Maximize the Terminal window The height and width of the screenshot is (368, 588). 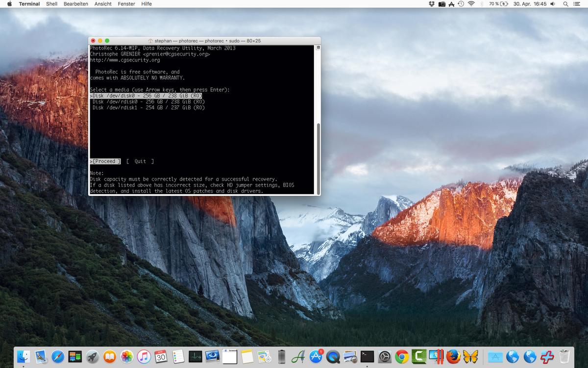tap(107, 41)
